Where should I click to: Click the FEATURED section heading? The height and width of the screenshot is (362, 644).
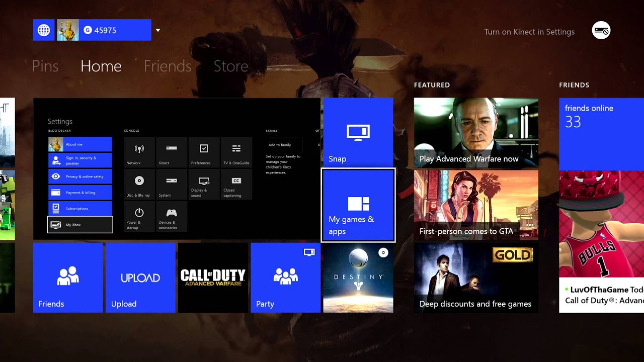coord(432,85)
